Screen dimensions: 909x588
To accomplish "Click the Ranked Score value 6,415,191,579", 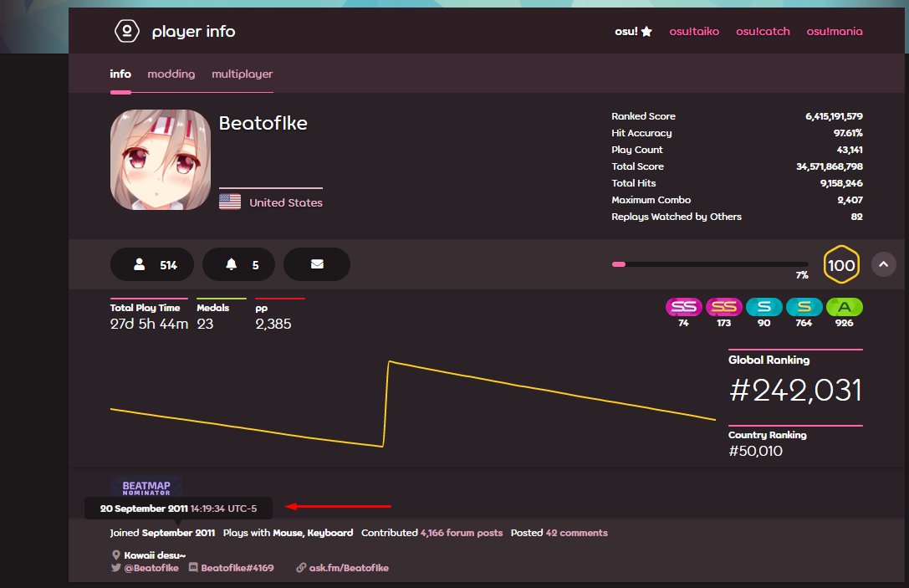I will click(834, 116).
